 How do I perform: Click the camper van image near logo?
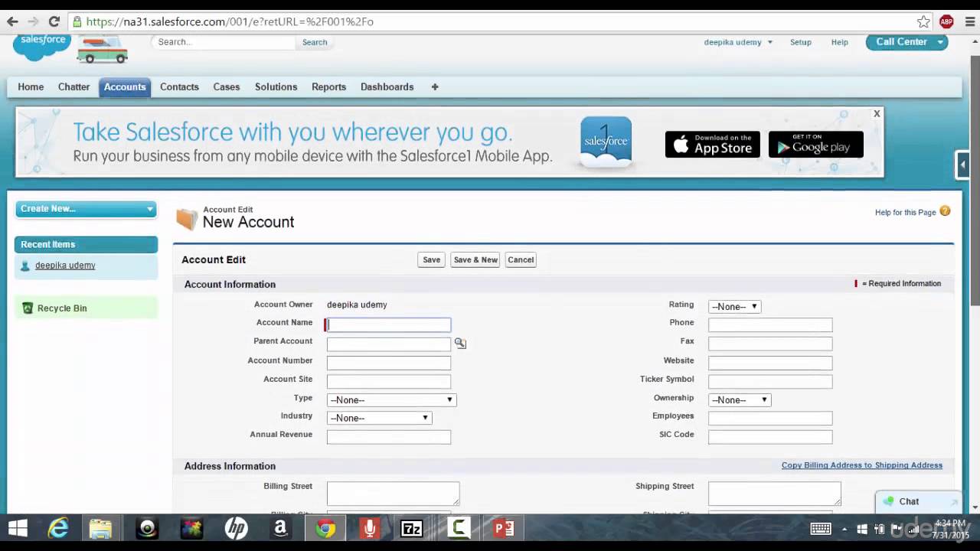(x=102, y=48)
